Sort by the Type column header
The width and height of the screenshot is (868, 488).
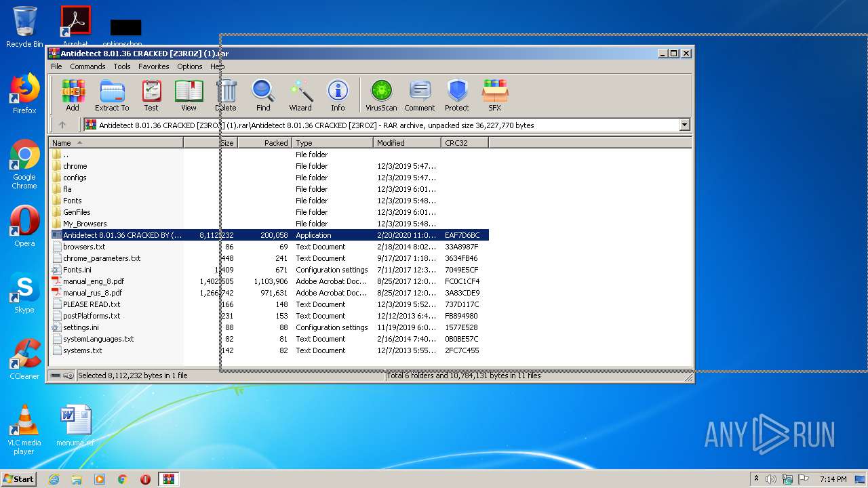(332, 143)
